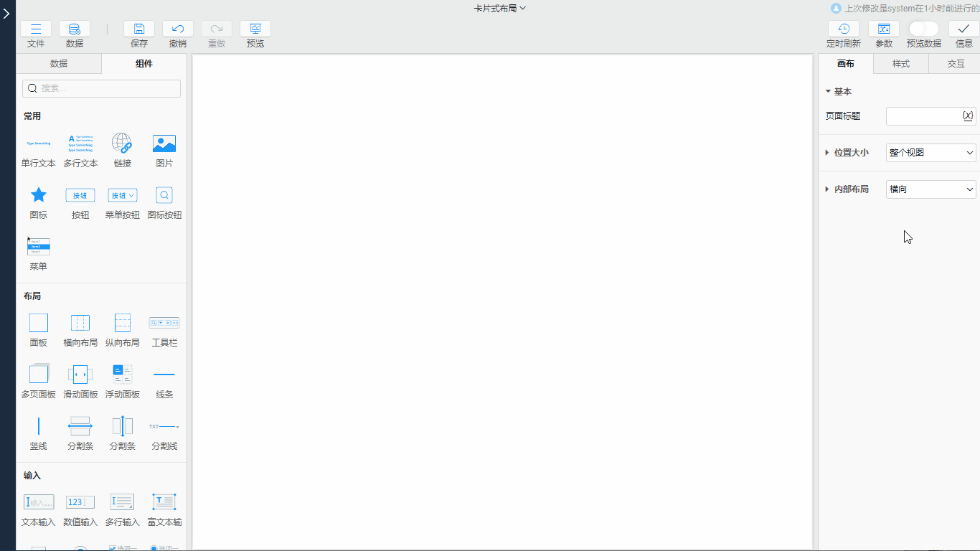980x551 pixels.
Task: Pick the Horizontal Layout (横向布局) component
Action: (80, 324)
